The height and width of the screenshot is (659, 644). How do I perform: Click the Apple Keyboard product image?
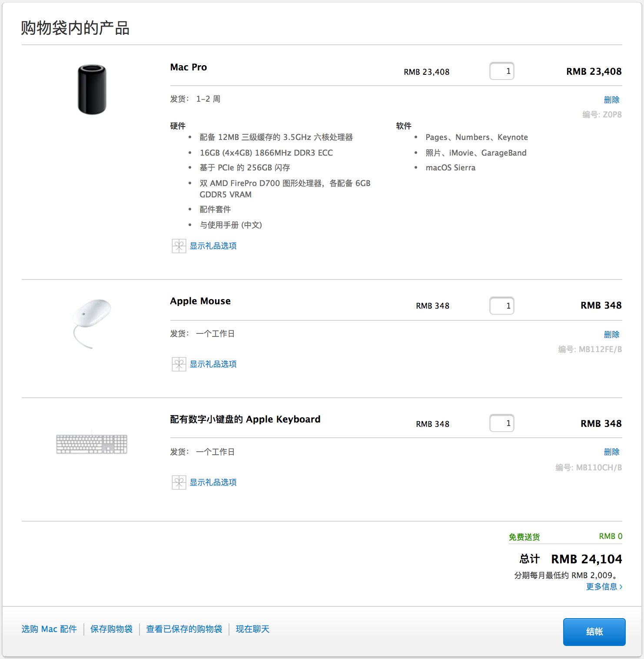click(92, 444)
